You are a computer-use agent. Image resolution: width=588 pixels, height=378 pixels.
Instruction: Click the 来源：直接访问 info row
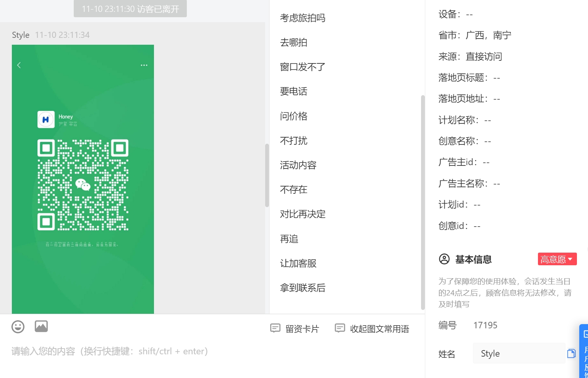pyautogui.click(x=470, y=57)
